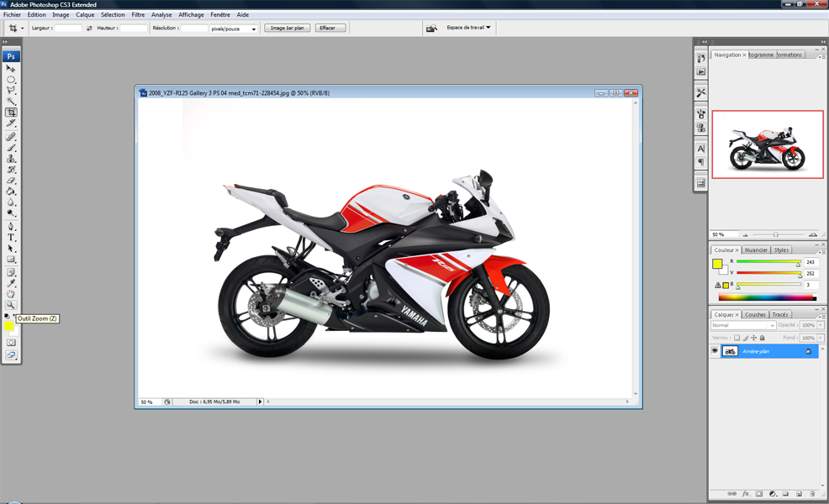
Task: Select the Eyedropper tool
Action: coord(11,284)
